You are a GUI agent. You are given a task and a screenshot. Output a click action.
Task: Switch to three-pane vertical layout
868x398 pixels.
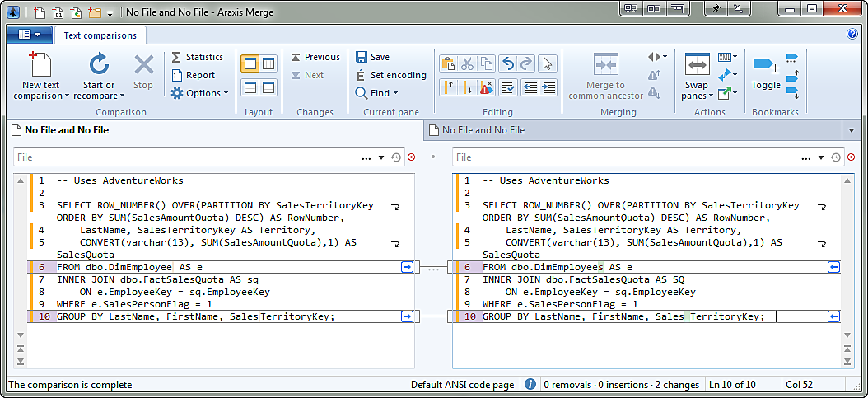(x=268, y=63)
